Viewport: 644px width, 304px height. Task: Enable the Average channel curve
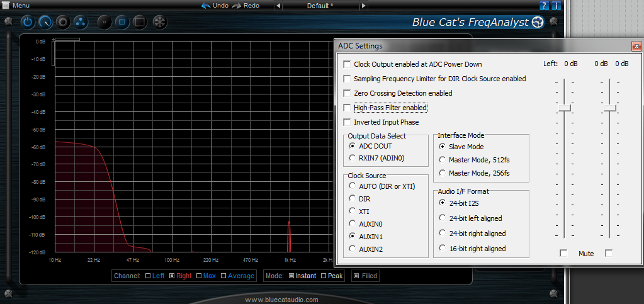(x=223, y=276)
